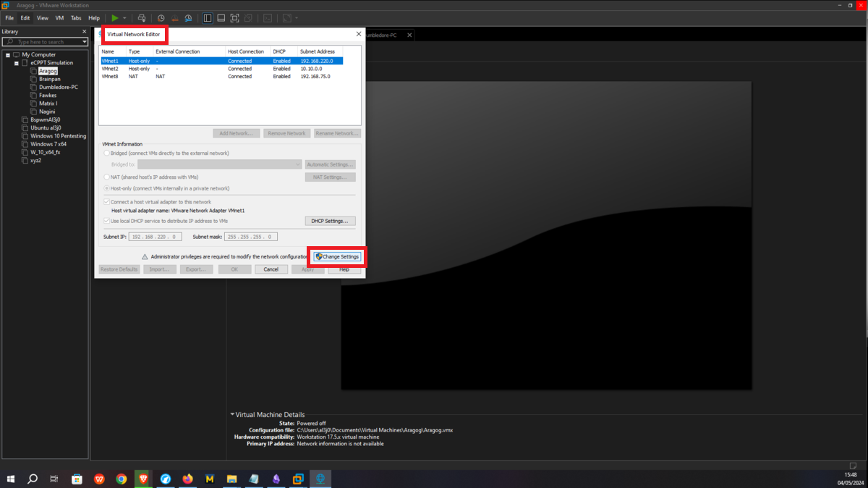Open the View menu
This screenshot has width=868, height=488.
(x=43, y=18)
